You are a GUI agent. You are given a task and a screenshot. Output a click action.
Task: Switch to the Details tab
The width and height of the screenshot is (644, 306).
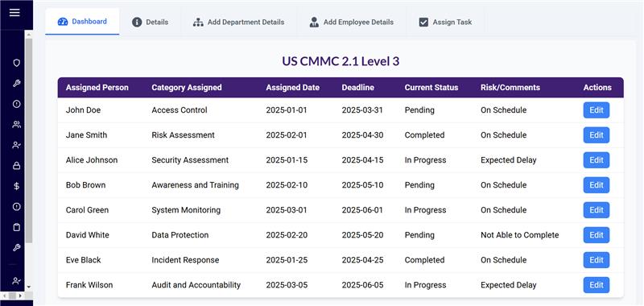(150, 23)
